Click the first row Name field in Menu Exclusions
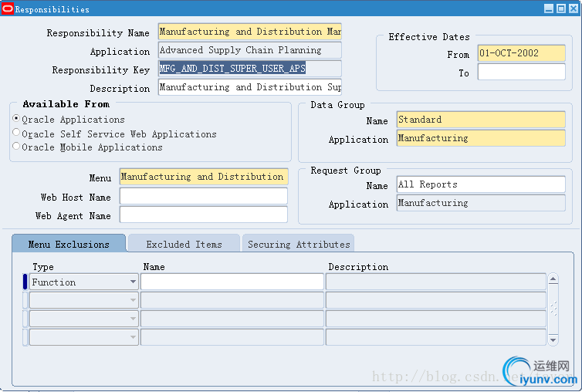Screen dimensions: 582x392 [232, 282]
